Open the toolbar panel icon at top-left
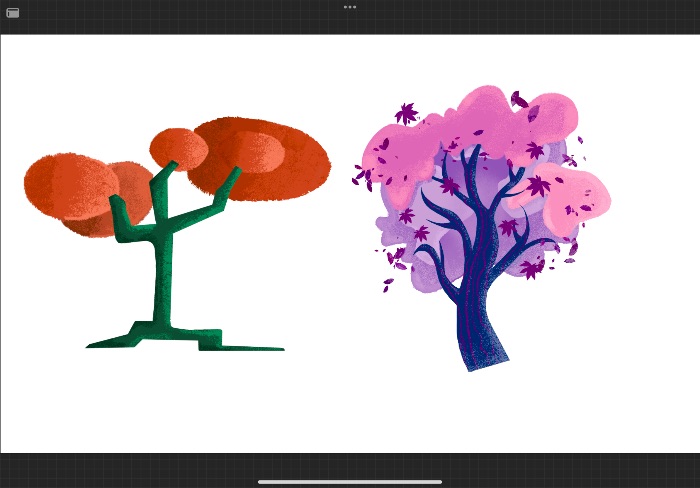 click(12, 13)
